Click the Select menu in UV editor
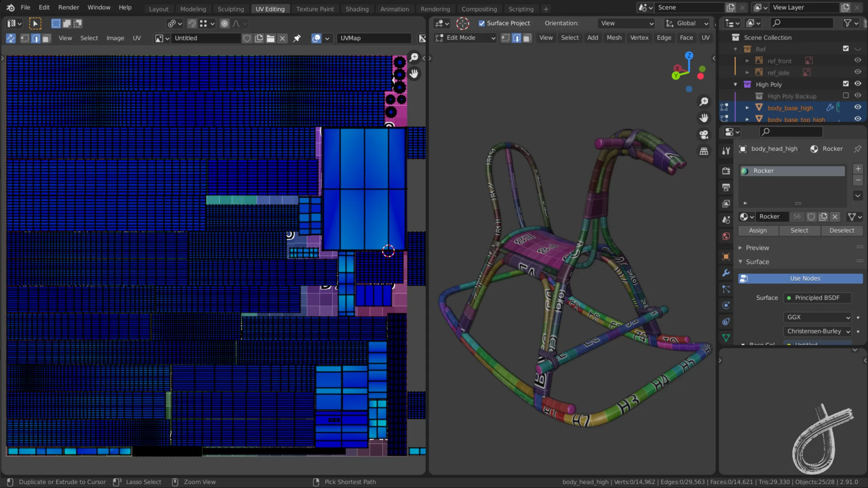This screenshot has height=488, width=868. click(89, 37)
